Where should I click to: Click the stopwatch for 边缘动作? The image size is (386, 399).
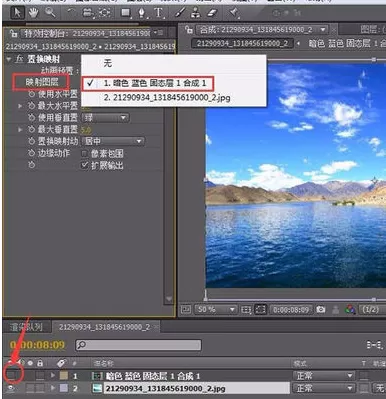pos(31,153)
